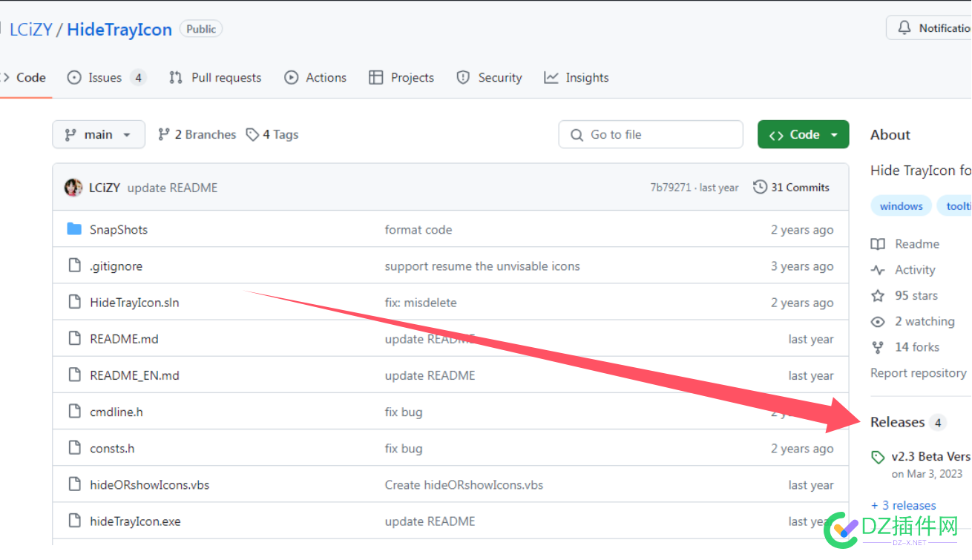This screenshot has width=972, height=560.
Task: Open the v2.3 Beta Version release
Action: (931, 456)
